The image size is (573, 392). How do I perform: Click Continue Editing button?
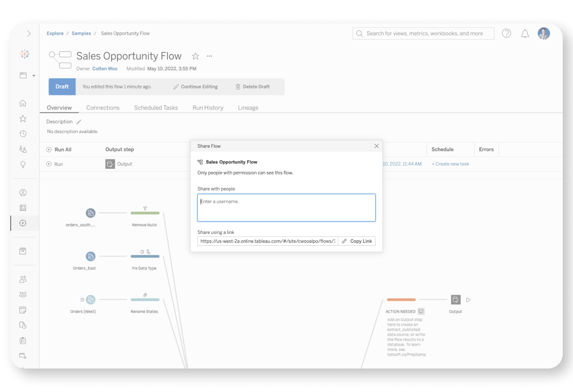coord(195,87)
